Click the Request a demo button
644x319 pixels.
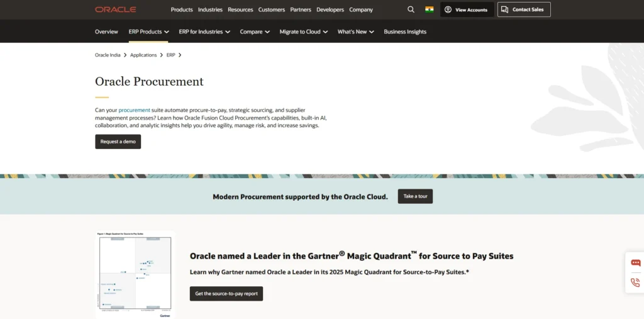coord(118,142)
